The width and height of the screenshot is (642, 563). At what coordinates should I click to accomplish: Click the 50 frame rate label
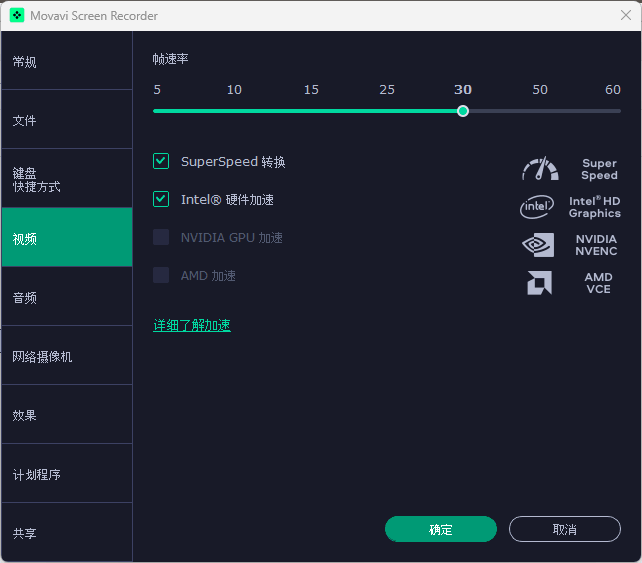(x=540, y=90)
